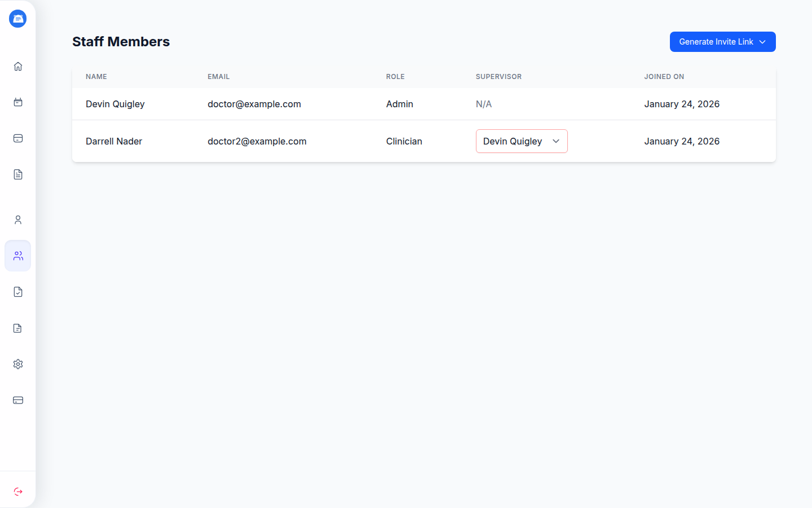This screenshot has width=812, height=508.
Task: Open the payments card icon in the sidebar
Action: [x=17, y=138]
